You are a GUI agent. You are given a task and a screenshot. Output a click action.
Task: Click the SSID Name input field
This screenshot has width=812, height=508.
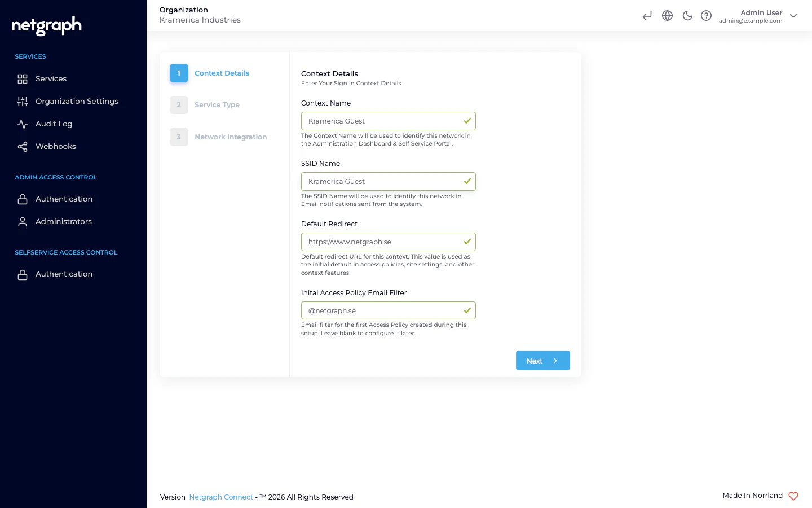click(x=389, y=181)
